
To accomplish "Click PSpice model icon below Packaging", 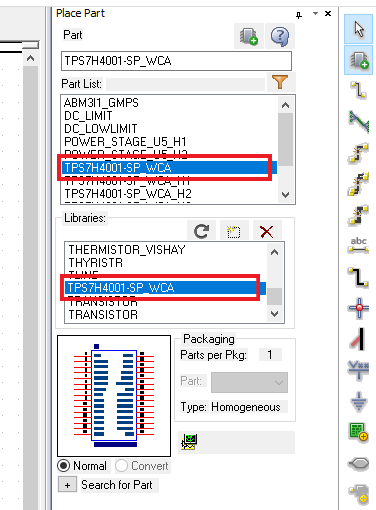I will [189, 442].
